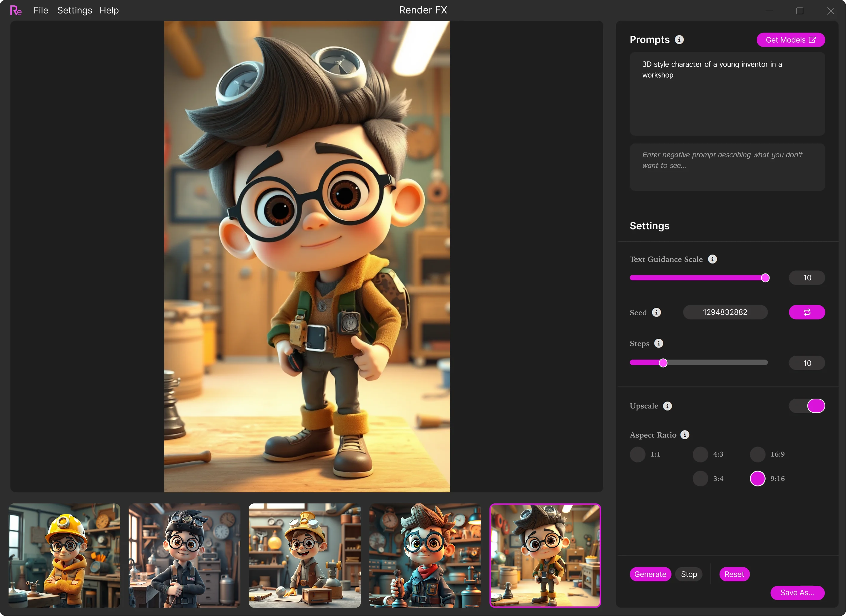The image size is (846, 616).
Task: Open the Settings menu in the menu bar
Action: click(75, 10)
